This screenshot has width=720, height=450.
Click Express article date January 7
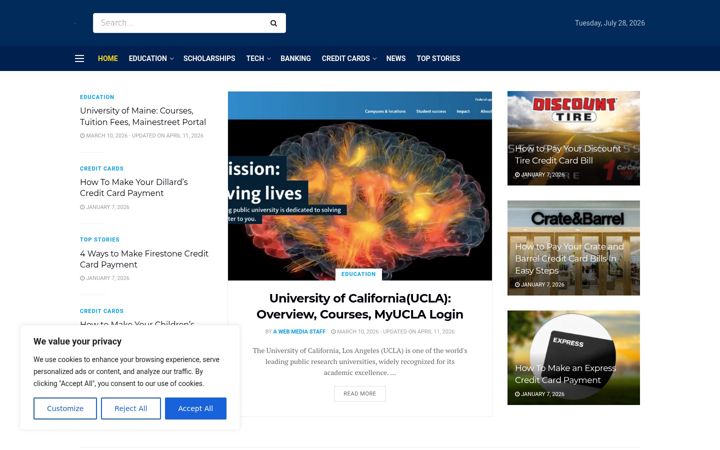point(540,394)
